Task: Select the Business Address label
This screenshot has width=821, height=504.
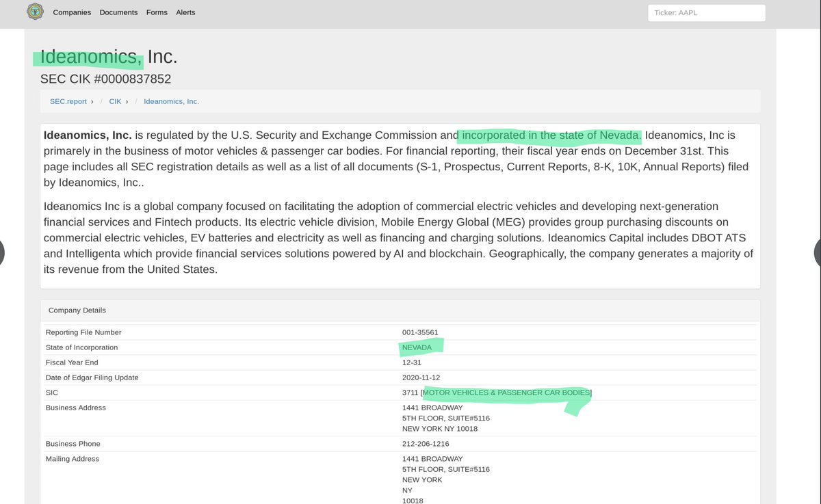Action: tap(76, 408)
